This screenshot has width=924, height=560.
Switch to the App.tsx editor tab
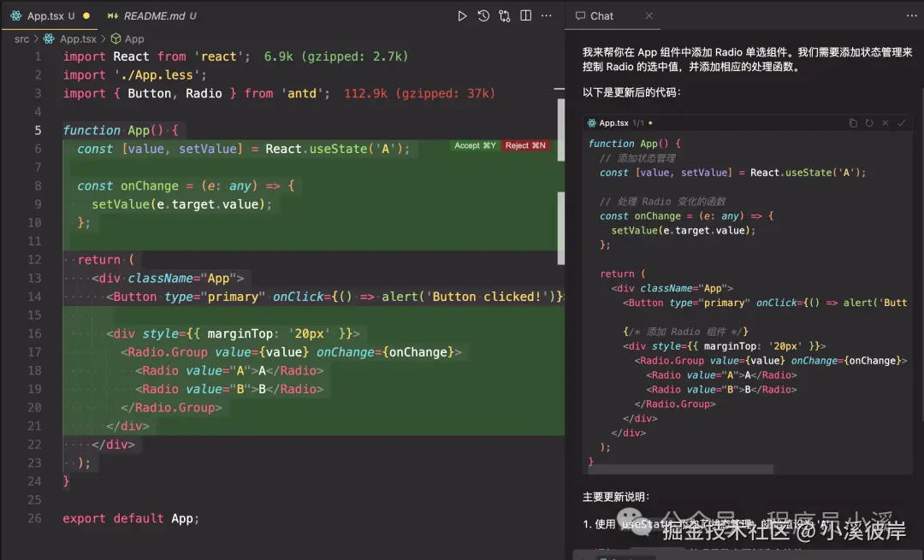click(48, 16)
